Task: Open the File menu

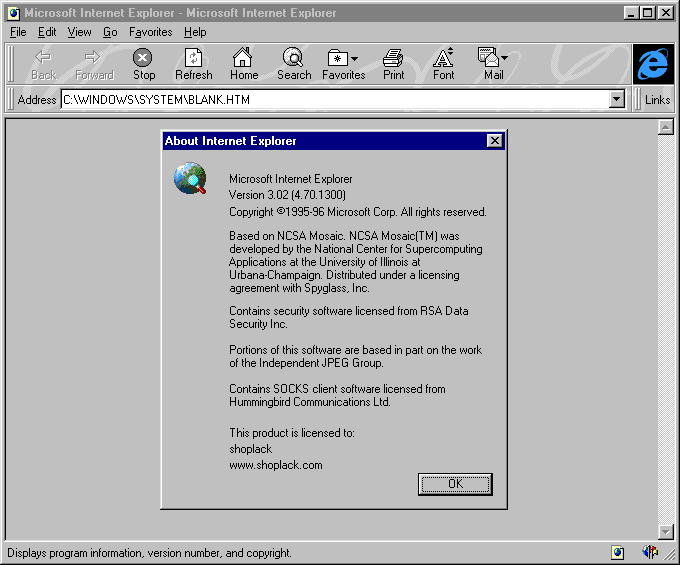Action: pos(18,32)
